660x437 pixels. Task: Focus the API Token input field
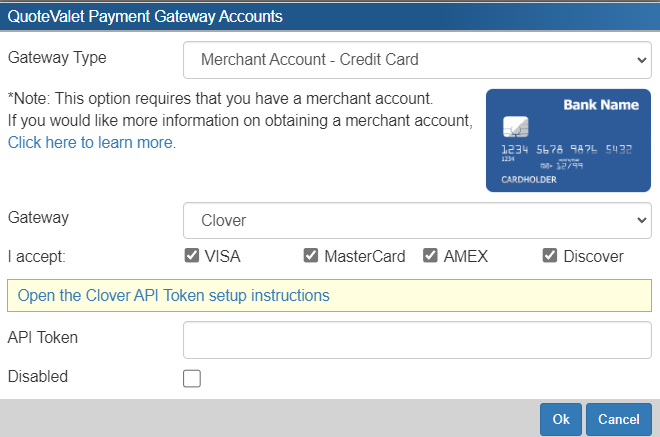[417, 339]
